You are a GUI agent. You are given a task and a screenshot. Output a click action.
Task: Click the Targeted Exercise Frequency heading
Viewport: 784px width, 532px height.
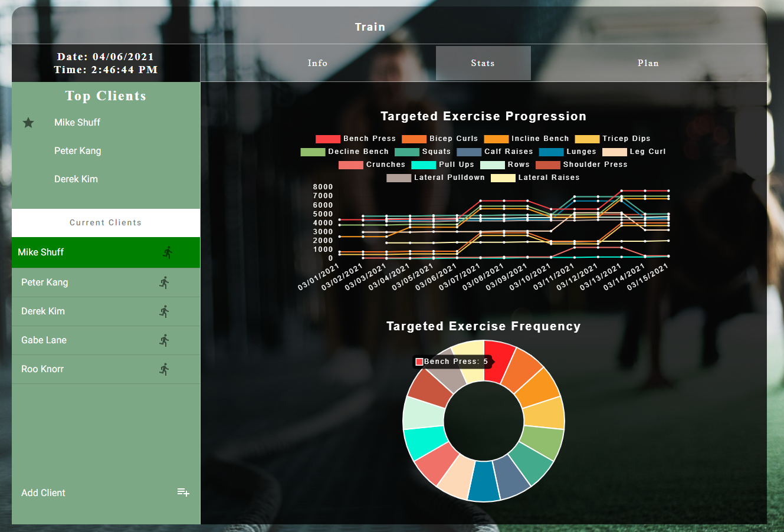[x=484, y=326]
